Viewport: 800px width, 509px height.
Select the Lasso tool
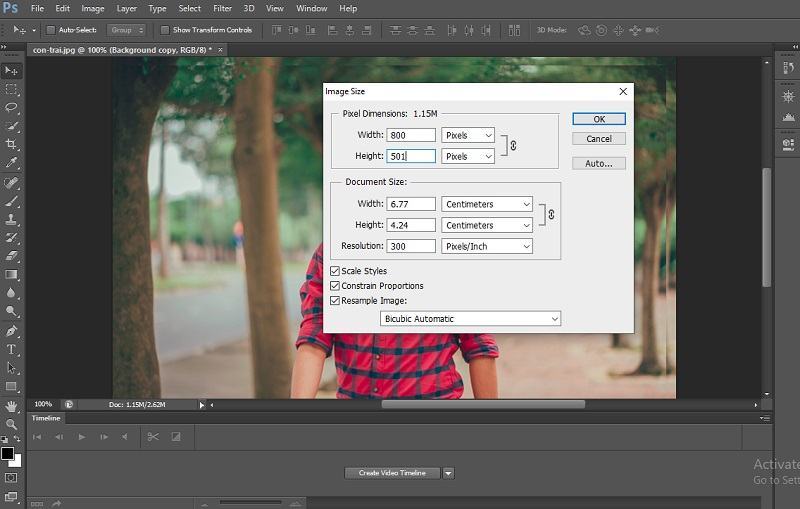pos(11,108)
